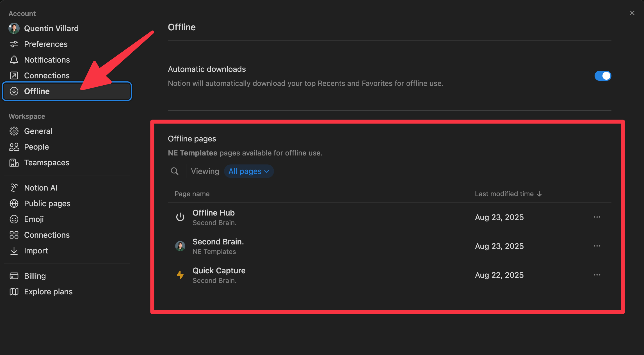Screen dimensions: 644x355
Task: Click the Teamspaces building icon
Action: 14,162
